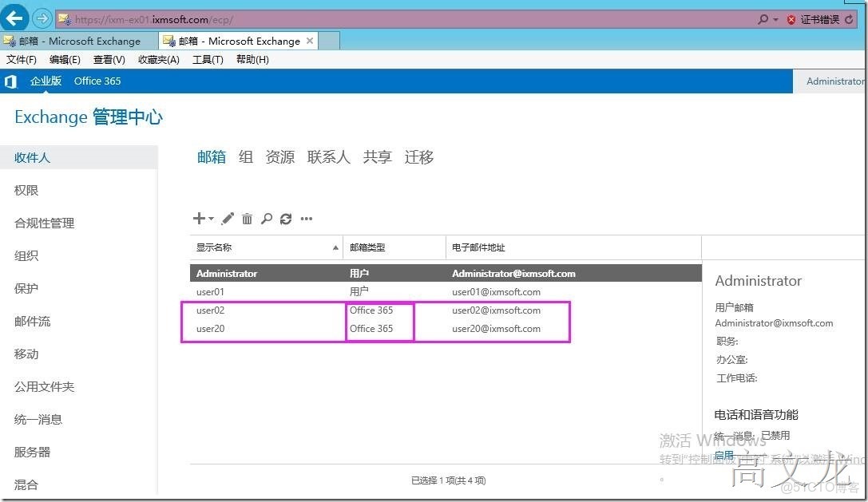Image resolution: width=868 pixels, height=502 pixels.
Task: Open the 工具(T) menu
Action: pos(208,58)
